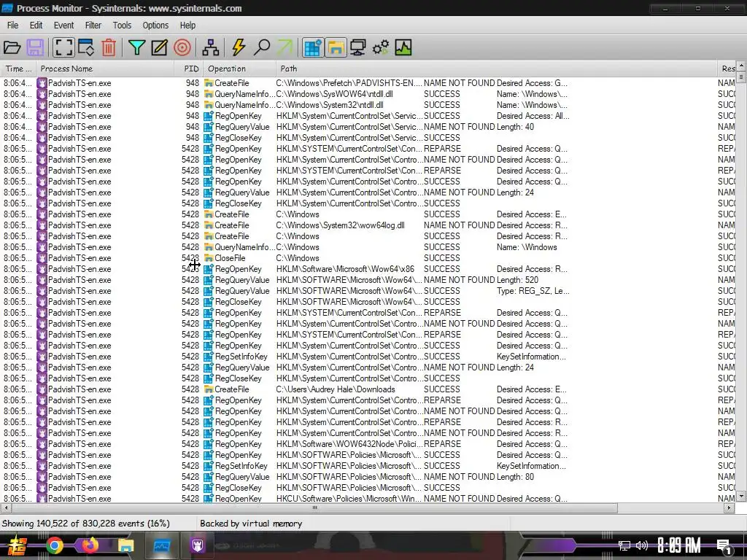Select the CloseFile C:\Windows row

coord(367,258)
